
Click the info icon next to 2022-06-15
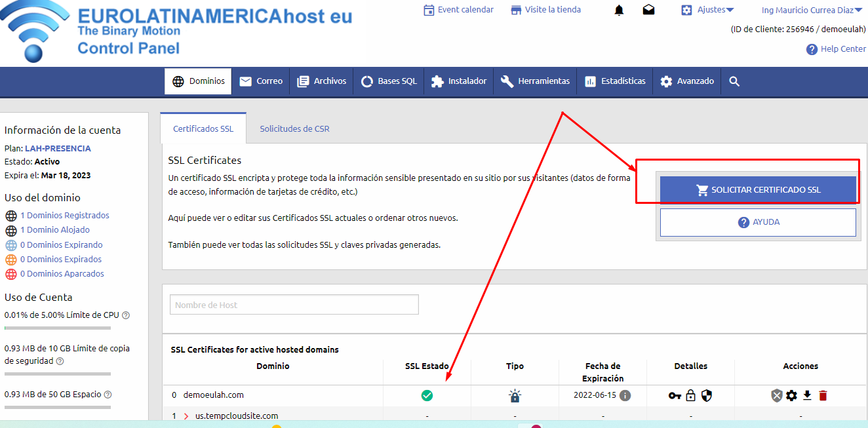[625, 395]
